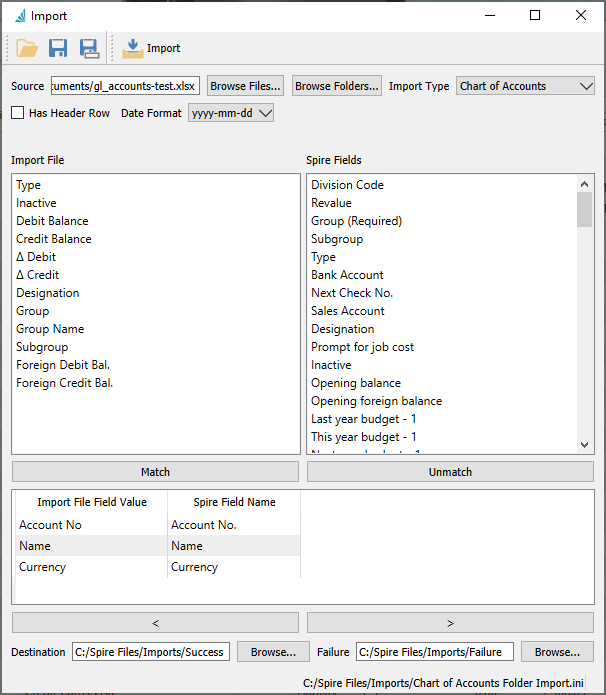
Task: Click into the Failure path field
Action: 434,652
